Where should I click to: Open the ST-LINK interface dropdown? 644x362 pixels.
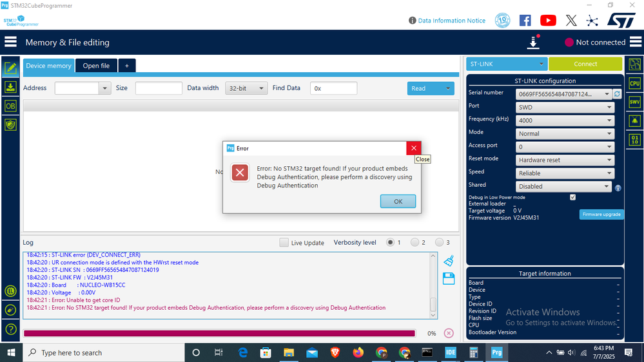507,64
